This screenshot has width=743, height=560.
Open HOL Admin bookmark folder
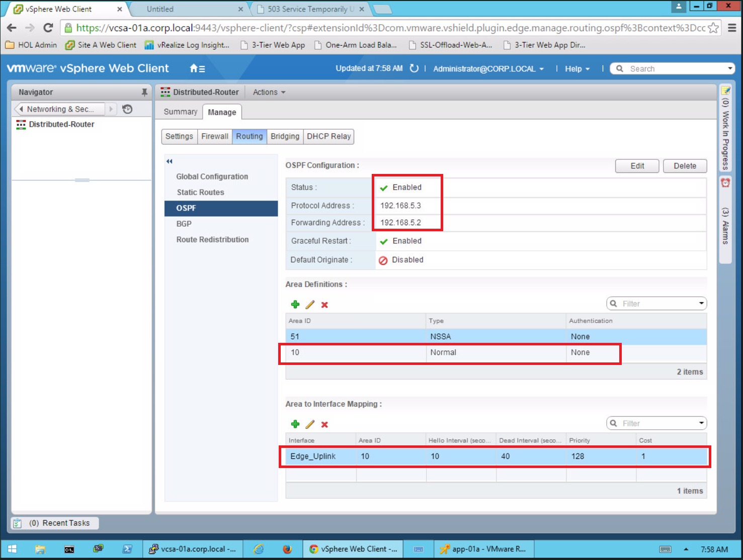tap(31, 45)
